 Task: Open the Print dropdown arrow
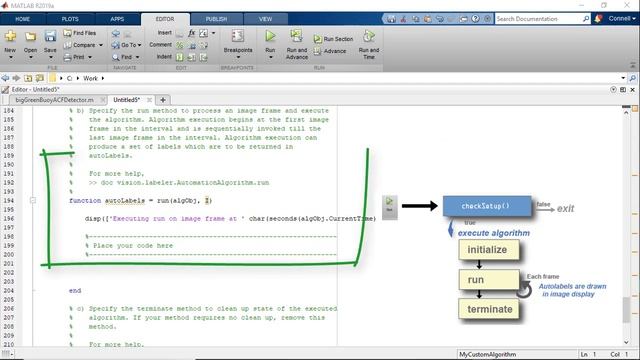(90, 57)
